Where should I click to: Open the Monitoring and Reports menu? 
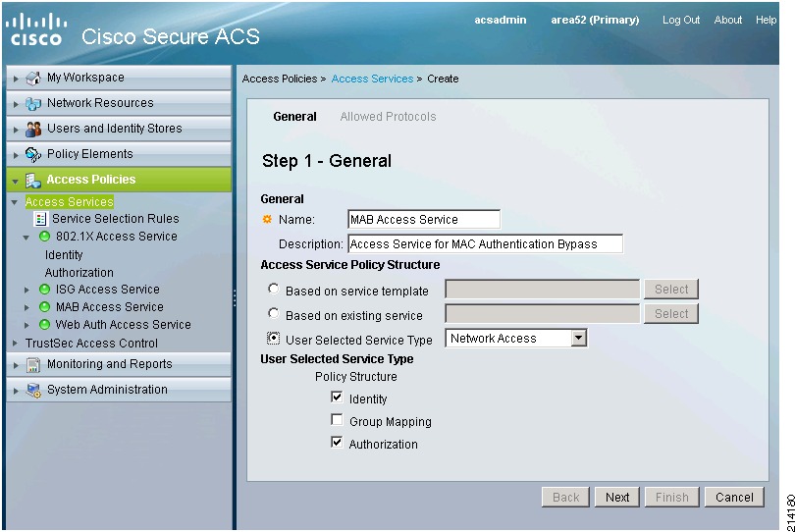(x=119, y=364)
